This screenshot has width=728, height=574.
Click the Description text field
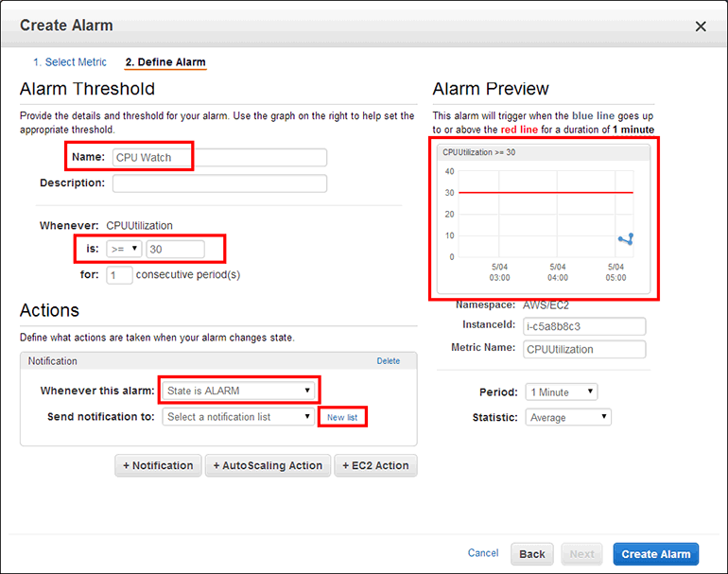[219, 183]
